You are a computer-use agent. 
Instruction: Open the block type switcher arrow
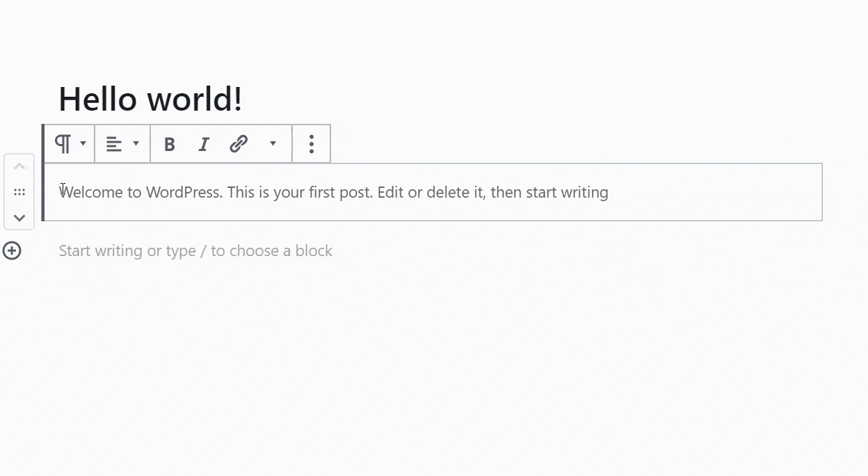click(83, 144)
